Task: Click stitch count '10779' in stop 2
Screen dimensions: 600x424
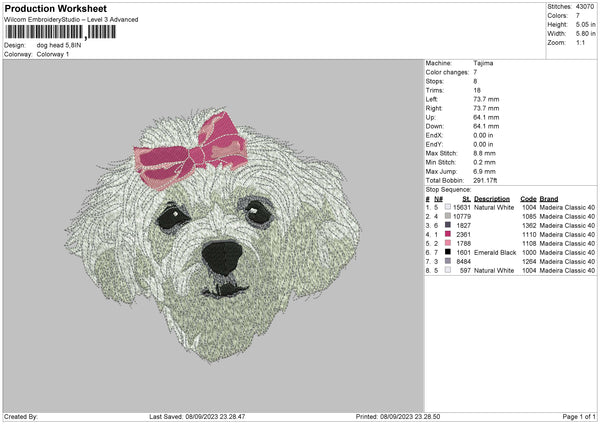Action: point(462,217)
